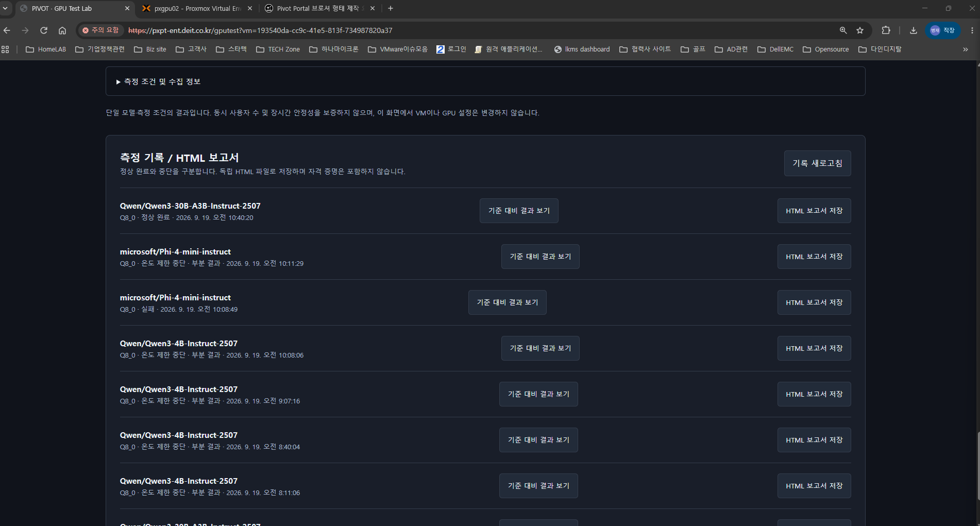This screenshot has width=980, height=526.
Task: Open the 하나마이크론 bookmark folder
Action: (x=334, y=49)
